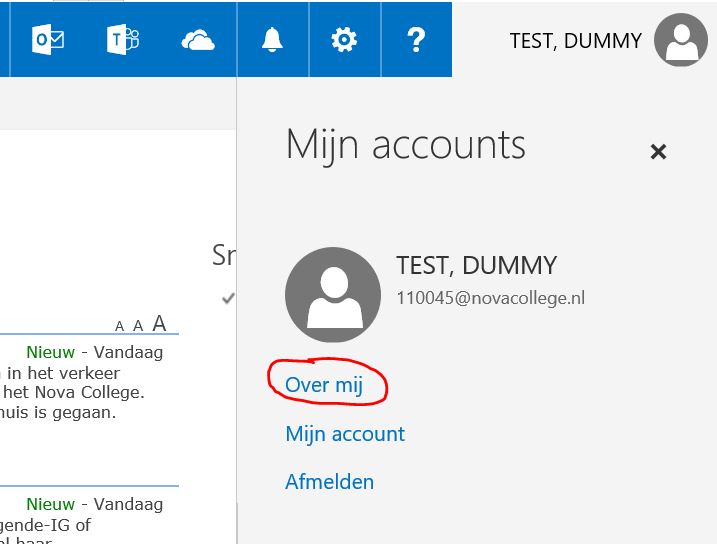Open the Over mij link

click(x=324, y=384)
